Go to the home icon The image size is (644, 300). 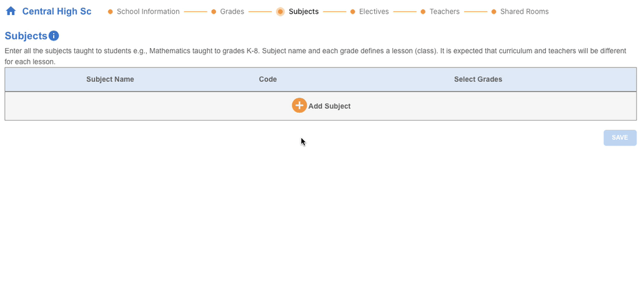click(11, 11)
